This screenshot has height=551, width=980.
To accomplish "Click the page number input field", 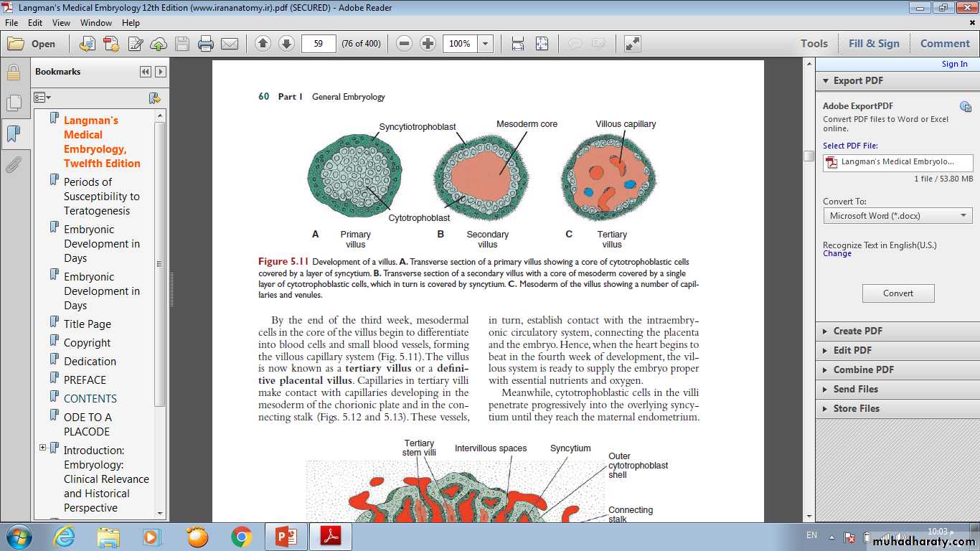I will click(x=319, y=44).
